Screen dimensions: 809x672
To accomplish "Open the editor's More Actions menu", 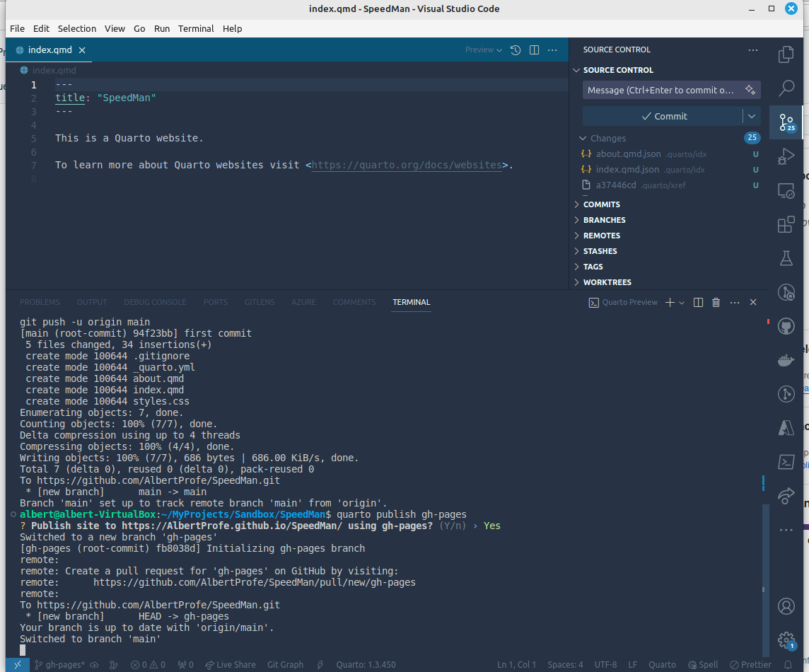I will pyautogui.click(x=552, y=50).
